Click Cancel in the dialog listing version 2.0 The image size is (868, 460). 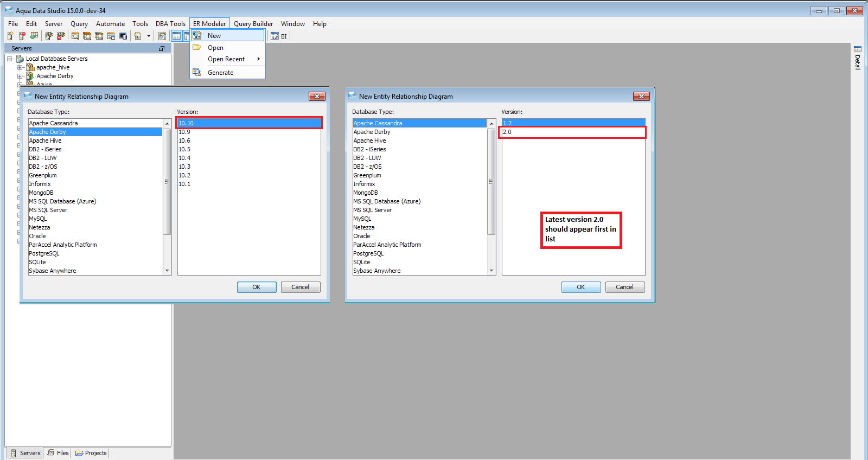[625, 287]
